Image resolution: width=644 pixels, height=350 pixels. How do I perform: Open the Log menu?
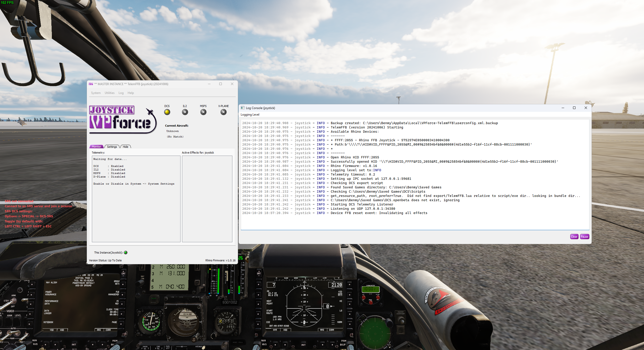[121, 93]
